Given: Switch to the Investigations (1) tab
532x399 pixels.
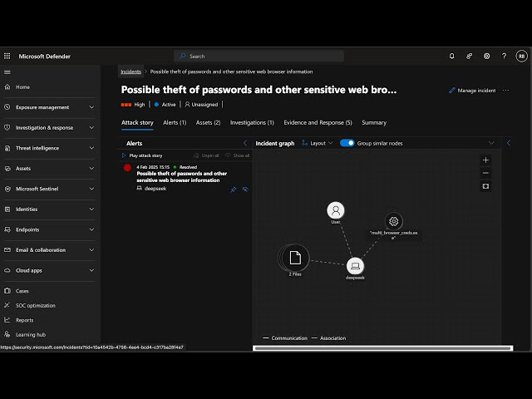Looking at the screenshot, I should (x=252, y=122).
